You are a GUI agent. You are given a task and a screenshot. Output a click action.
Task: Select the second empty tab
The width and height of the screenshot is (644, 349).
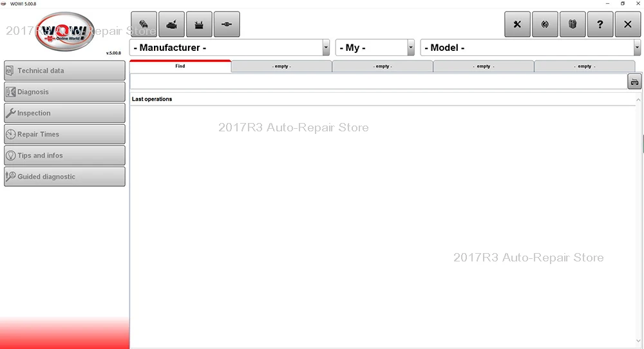[x=383, y=66]
